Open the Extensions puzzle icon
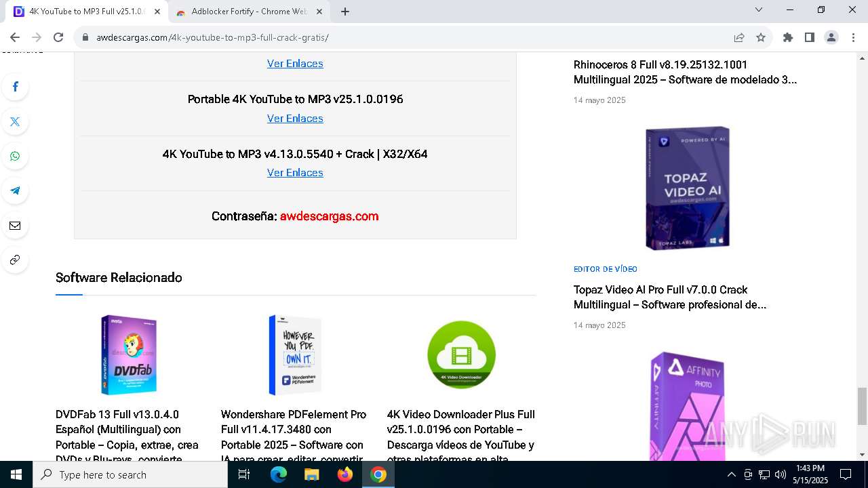 (x=788, y=37)
